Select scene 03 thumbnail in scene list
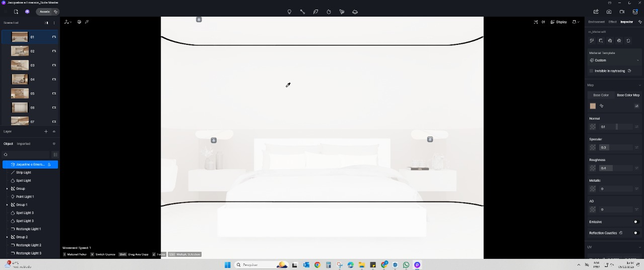This screenshot has height=270, width=644. 20,65
